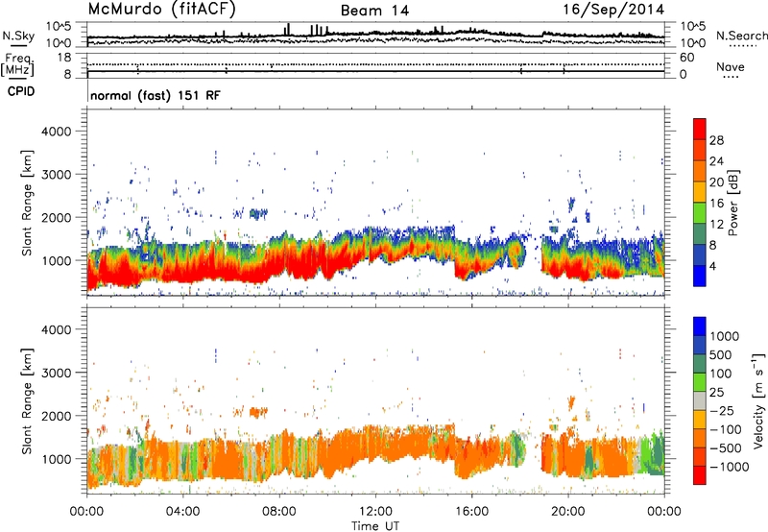Click the "-1000" value on the Velocity colorbar
The height and width of the screenshot is (532, 768).
729,467
